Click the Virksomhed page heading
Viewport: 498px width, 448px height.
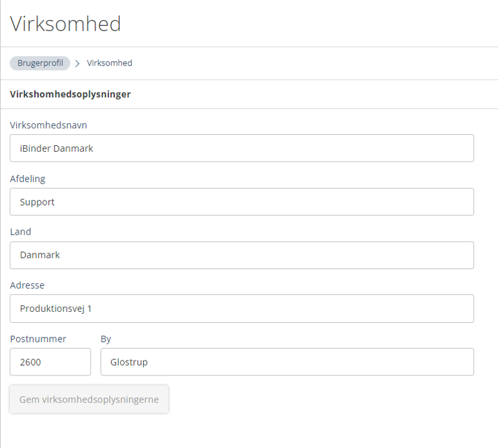(65, 24)
